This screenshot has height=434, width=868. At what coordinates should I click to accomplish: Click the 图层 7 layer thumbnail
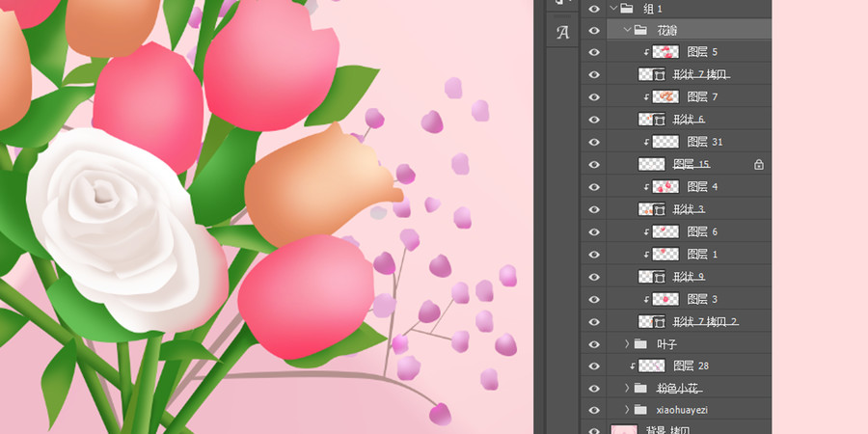click(x=665, y=96)
